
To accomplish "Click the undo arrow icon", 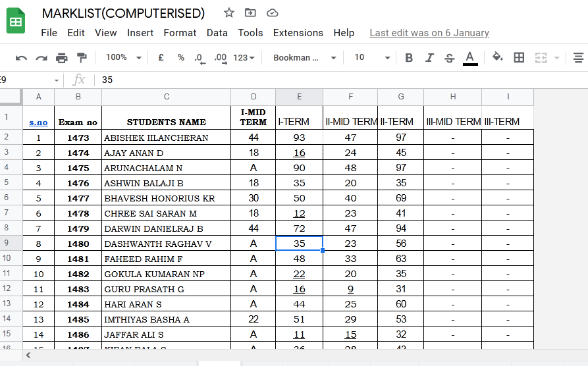I will click(x=22, y=58).
